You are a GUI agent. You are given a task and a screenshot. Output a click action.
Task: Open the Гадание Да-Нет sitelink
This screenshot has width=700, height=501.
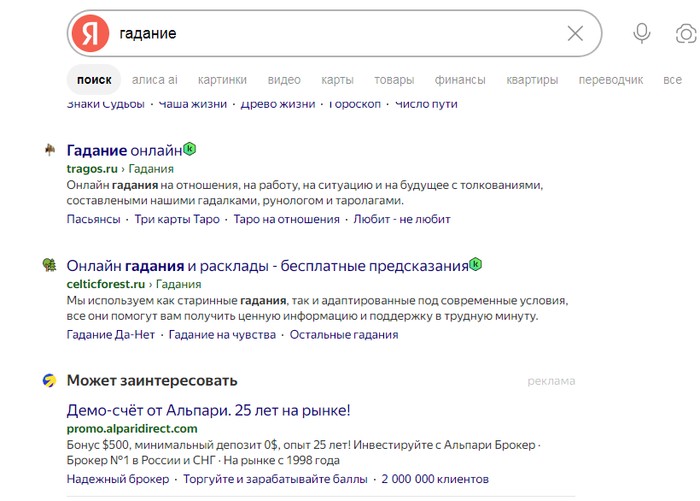coord(111,334)
